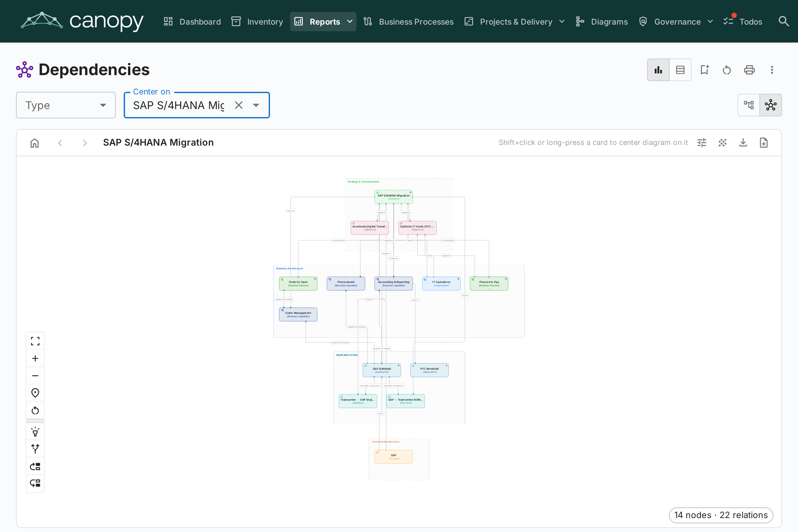Image resolution: width=798 pixels, height=532 pixels.
Task: Zoom out with the minus button
Action: click(x=35, y=376)
